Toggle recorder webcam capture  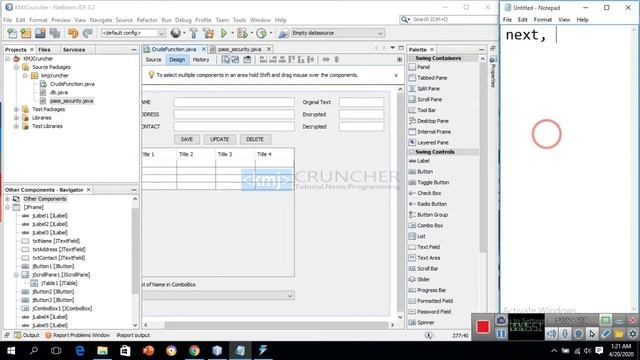click(578, 334)
